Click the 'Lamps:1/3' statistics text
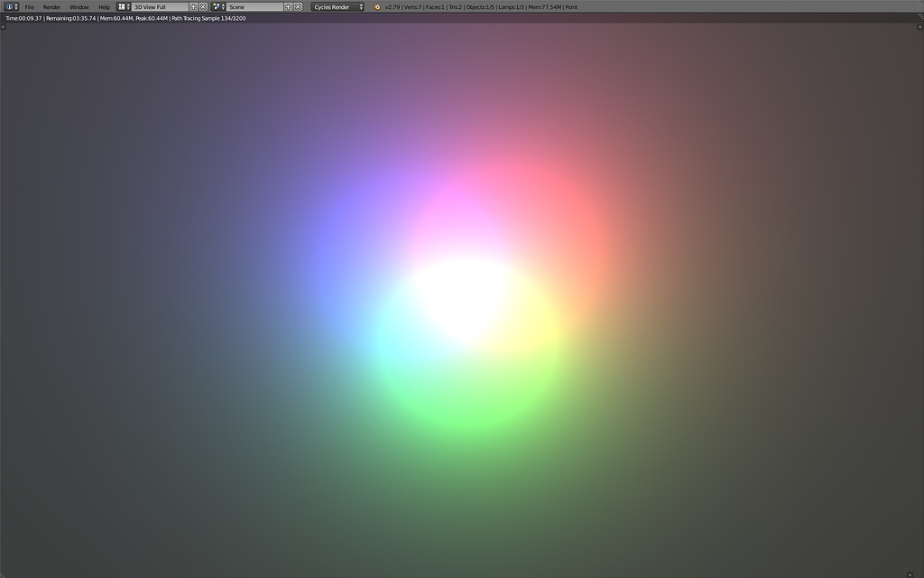Image resolution: width=924 pixels, height=578 pixels. 512,7
